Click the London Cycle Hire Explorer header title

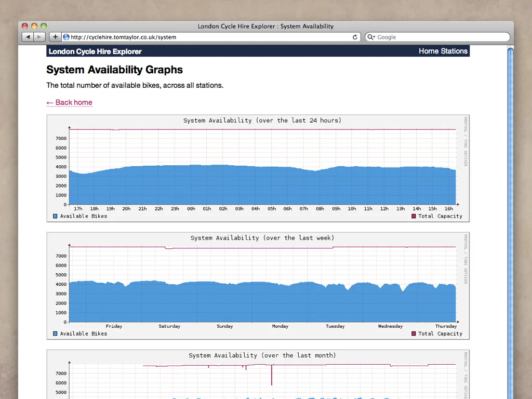pyautogui.click(x=95, y=51)
